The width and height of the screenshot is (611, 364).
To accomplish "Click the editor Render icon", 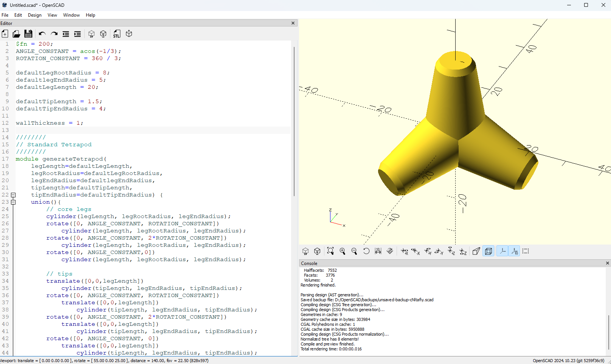I will (103, 34).
